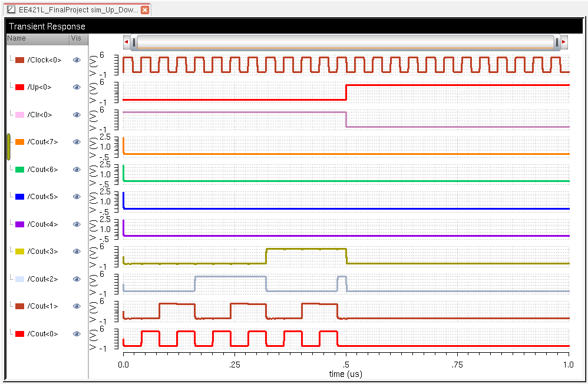Toggle visibility of /Clr<0> signal
This screenshot has height=384, width=588.
(x=77, y=115)
